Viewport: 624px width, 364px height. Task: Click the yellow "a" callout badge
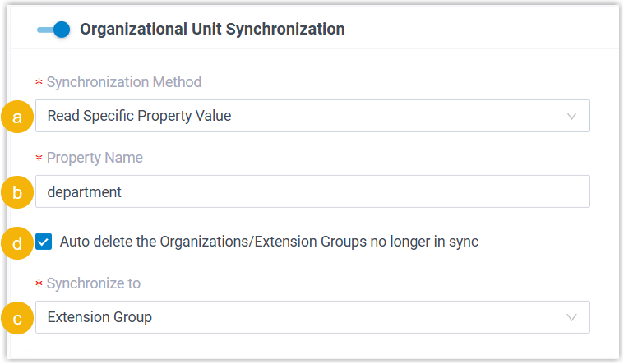[x=17, y=116]
